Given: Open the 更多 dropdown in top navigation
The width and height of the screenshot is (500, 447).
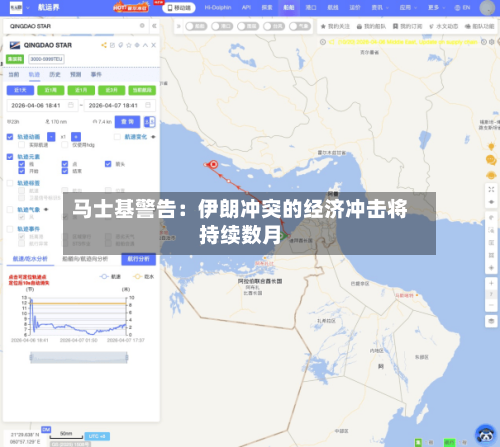Looking at the screenshot, I should point(436,7).
